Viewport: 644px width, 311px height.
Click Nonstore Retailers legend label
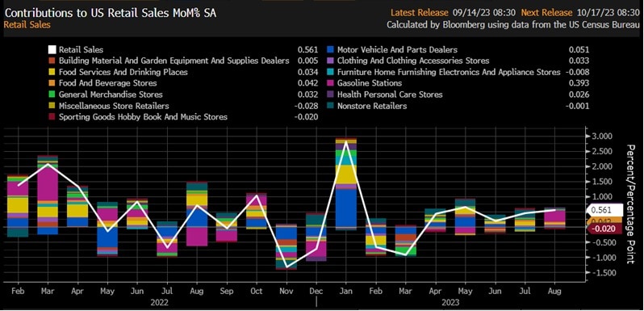click(372, 106)
